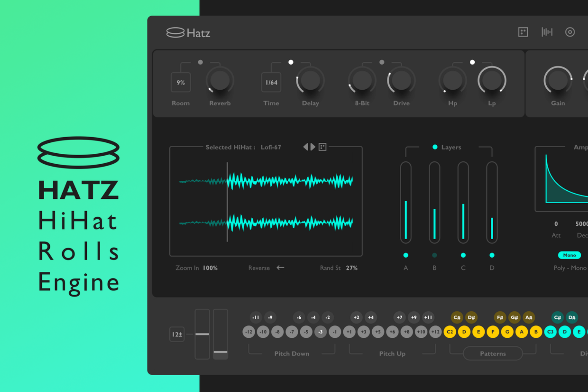Toggle the Time/Delay effect dot
The image size is (588, 392).
point(291,62)
